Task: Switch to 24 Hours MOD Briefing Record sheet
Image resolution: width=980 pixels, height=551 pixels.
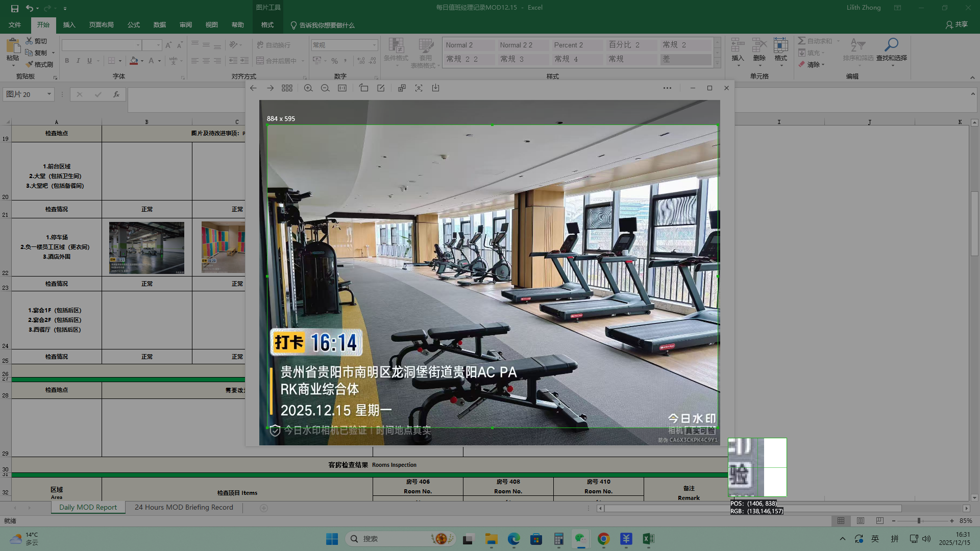Action: coord(184,508)
